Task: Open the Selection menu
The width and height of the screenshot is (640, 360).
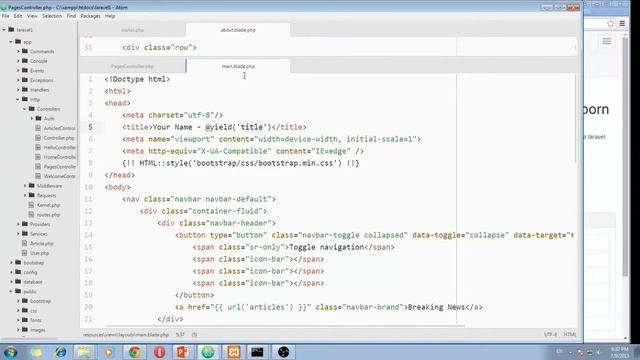Action: pos(52,16)
